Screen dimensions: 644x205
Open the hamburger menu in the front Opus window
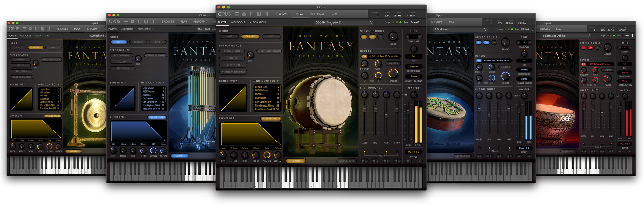(237, 14)
